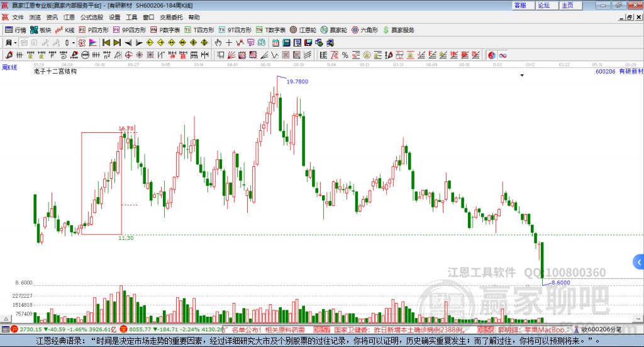Toggle the red-blue yin-yang icon
This screenshot has width=644, height=347.
tap(492, 55)
